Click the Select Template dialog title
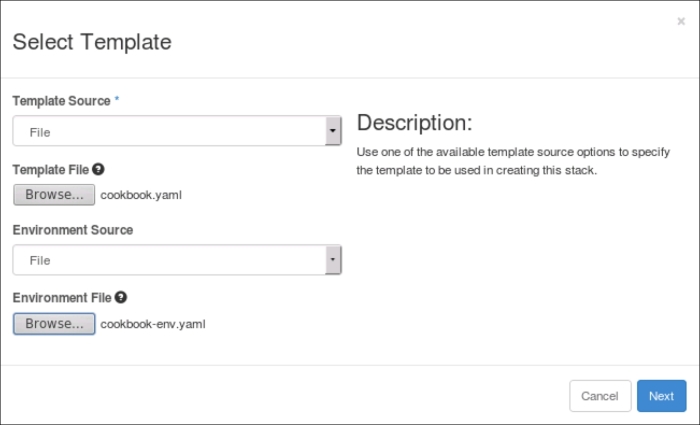Viewport: 700px width, 425px height. pyautogui.click(x=91, y=42)
